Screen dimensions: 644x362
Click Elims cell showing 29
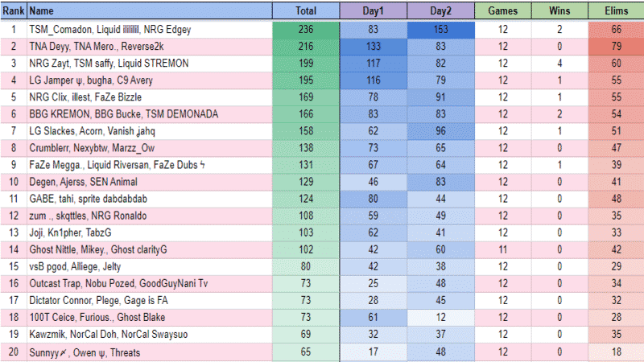click(616, 267)
